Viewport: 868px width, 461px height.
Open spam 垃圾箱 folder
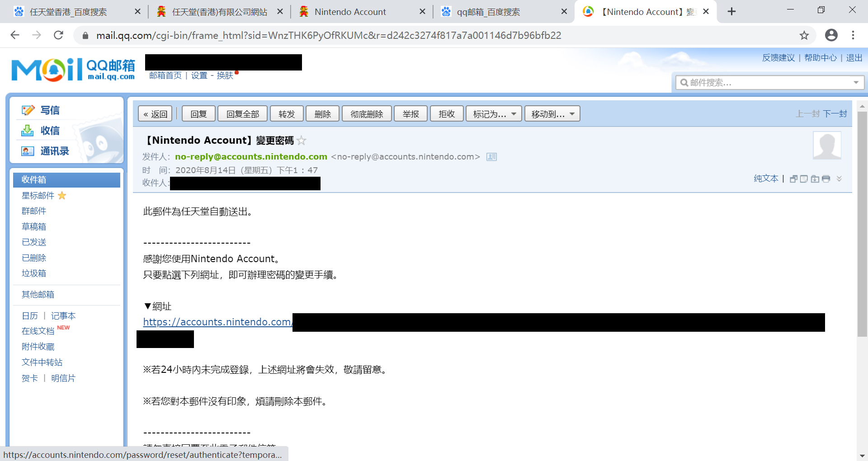pos(34,273)
